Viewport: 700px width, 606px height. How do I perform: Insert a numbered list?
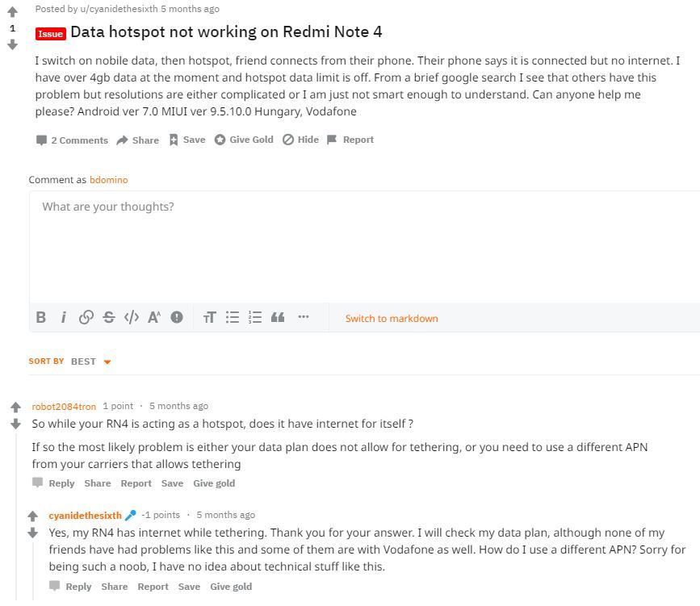[x=255, y=318]
